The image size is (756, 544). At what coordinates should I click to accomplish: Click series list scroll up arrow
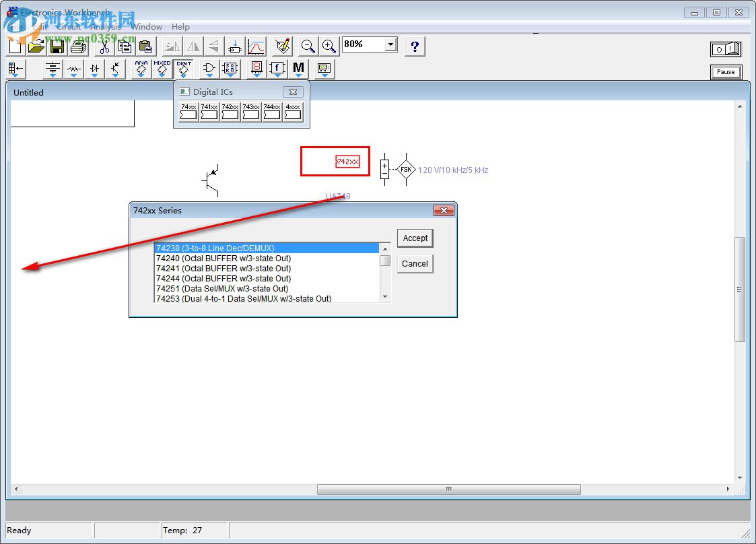(x=385, y=249)
